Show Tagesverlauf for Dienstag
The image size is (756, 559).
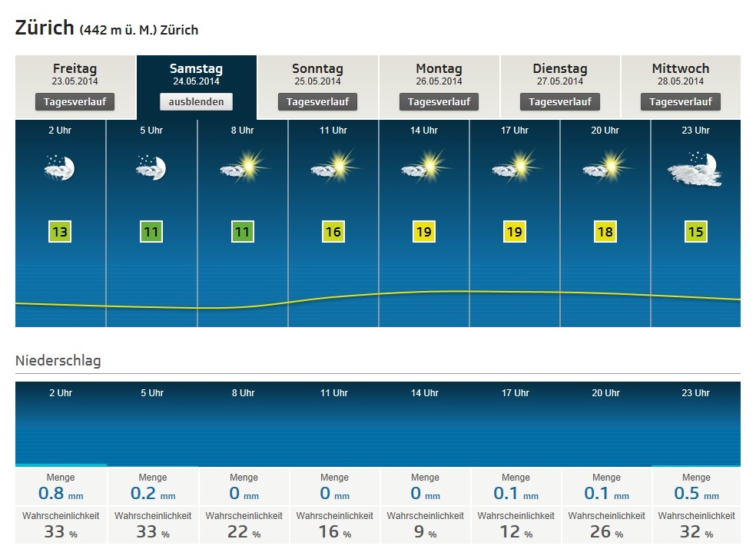click(x=559, y=101)
